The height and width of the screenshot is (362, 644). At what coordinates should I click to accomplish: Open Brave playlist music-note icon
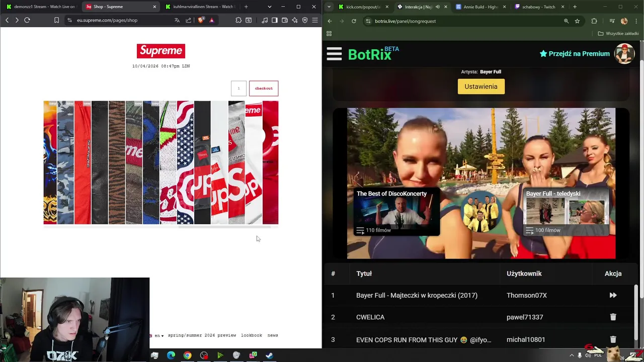click(265, 20)
